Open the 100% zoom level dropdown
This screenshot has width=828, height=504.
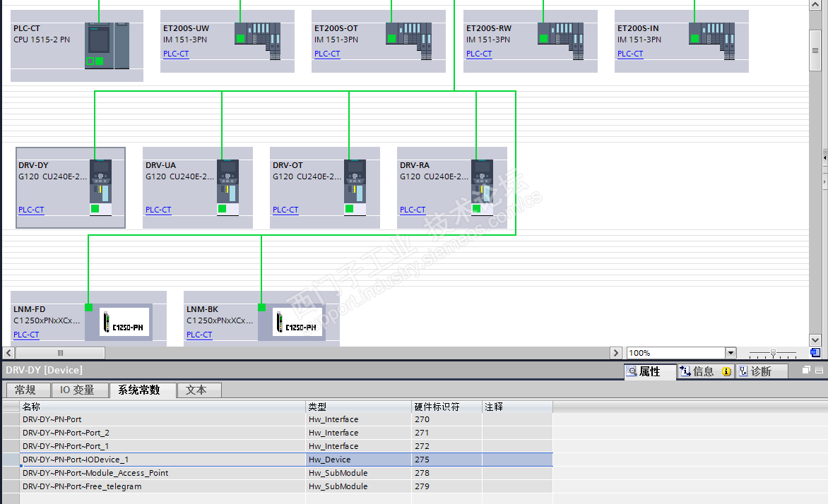click(x=731, y=352)
